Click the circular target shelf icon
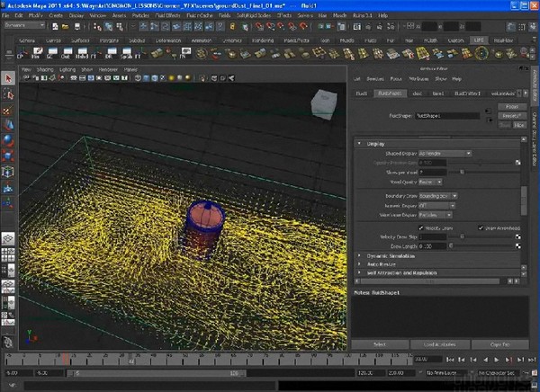The height and width of the screenshot is (392, 540). coord(481,53)
